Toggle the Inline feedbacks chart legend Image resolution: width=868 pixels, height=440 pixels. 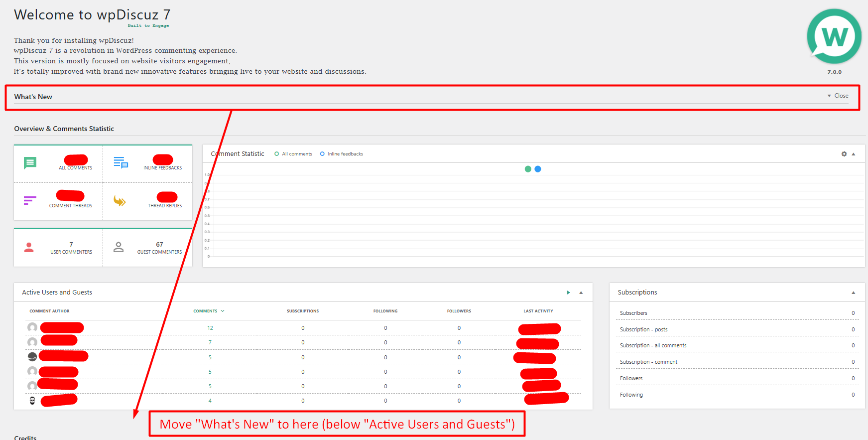[342, 154]
